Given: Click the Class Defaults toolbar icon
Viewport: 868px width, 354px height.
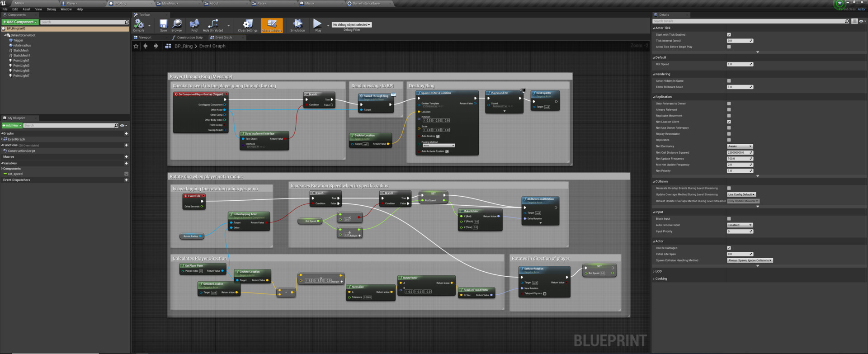Looking at the screenshot, I should pyautogui.click(x=272, y=25).
